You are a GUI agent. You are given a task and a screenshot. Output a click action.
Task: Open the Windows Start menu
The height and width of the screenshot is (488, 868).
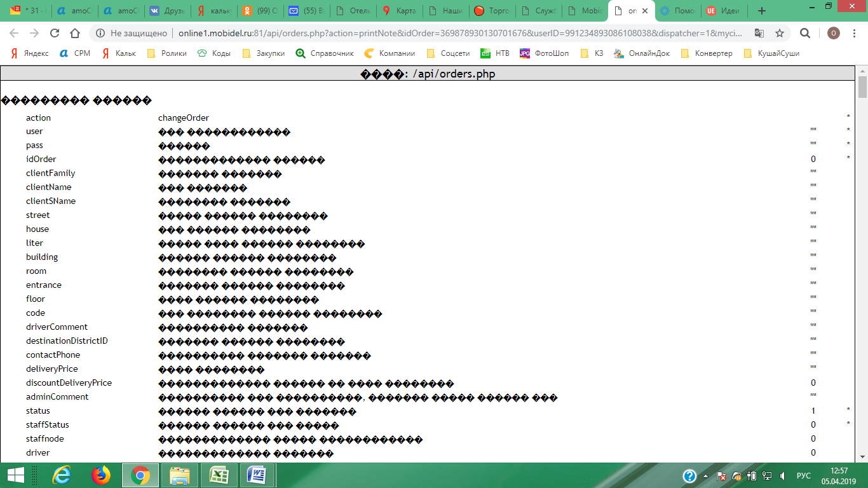pos(15,475)
